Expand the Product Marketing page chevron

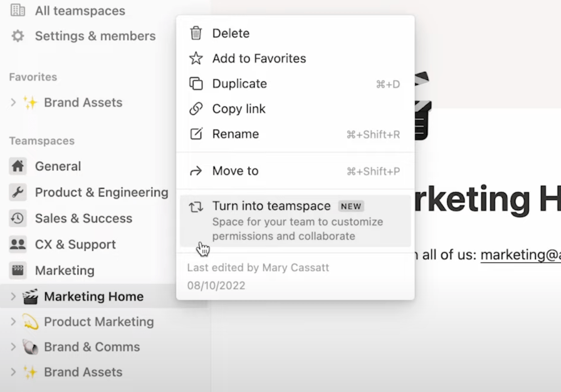[x=13, y=322]
